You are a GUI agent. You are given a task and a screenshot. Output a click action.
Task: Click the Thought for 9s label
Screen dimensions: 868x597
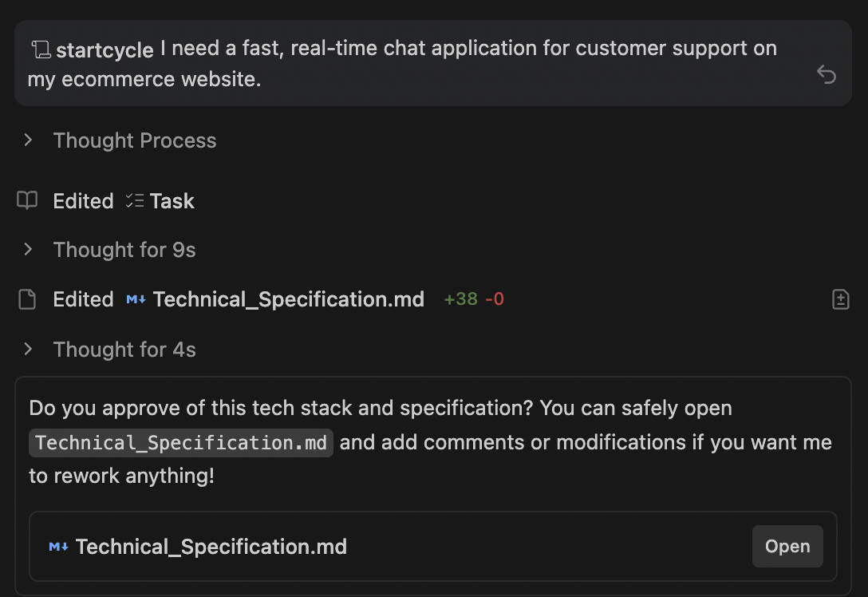124,250
